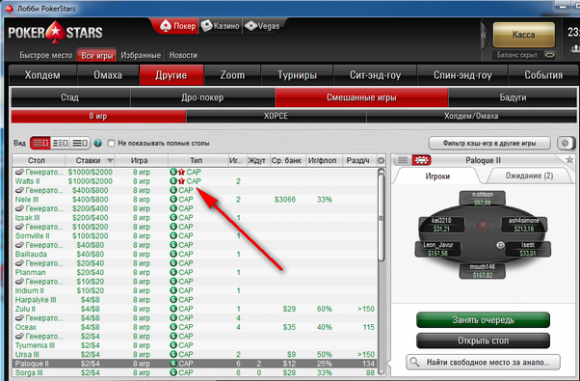Enable Не показывать полные столы checkbox
The width and height of the screenshot is (580, 381).
(111, 143)
